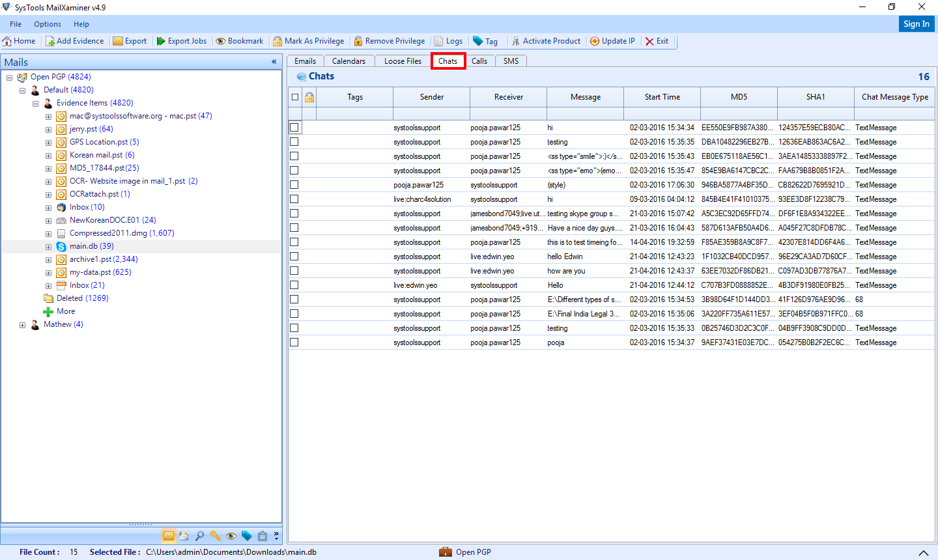Open the Bookmark tool
Viewport: 938px width, 560px height.
coord(239,40)
